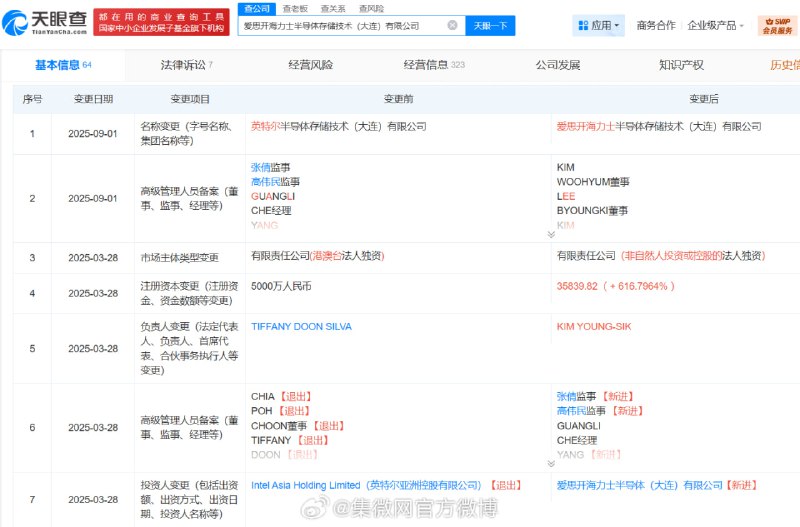Open the 商务合作 link
Screen dimensions: 800x527
click(656, 25)
